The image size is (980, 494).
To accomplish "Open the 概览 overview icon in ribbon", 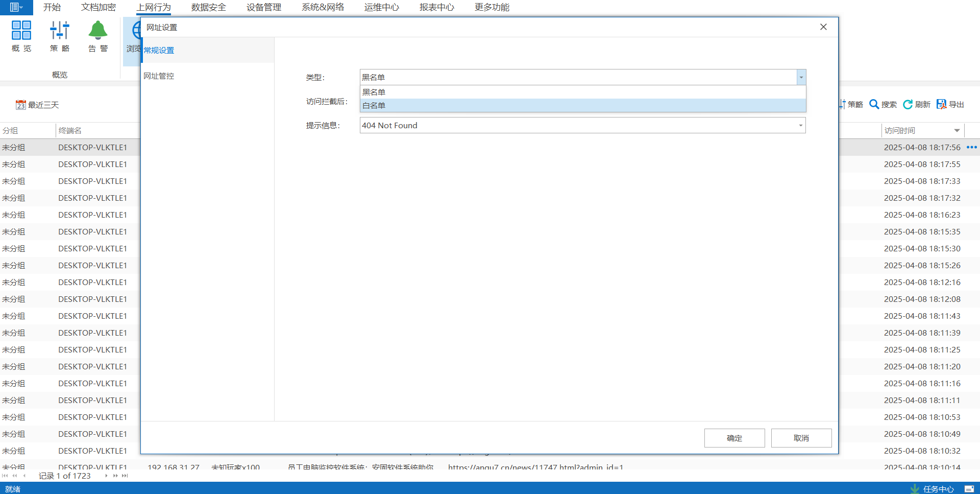I will pos(21,31).
